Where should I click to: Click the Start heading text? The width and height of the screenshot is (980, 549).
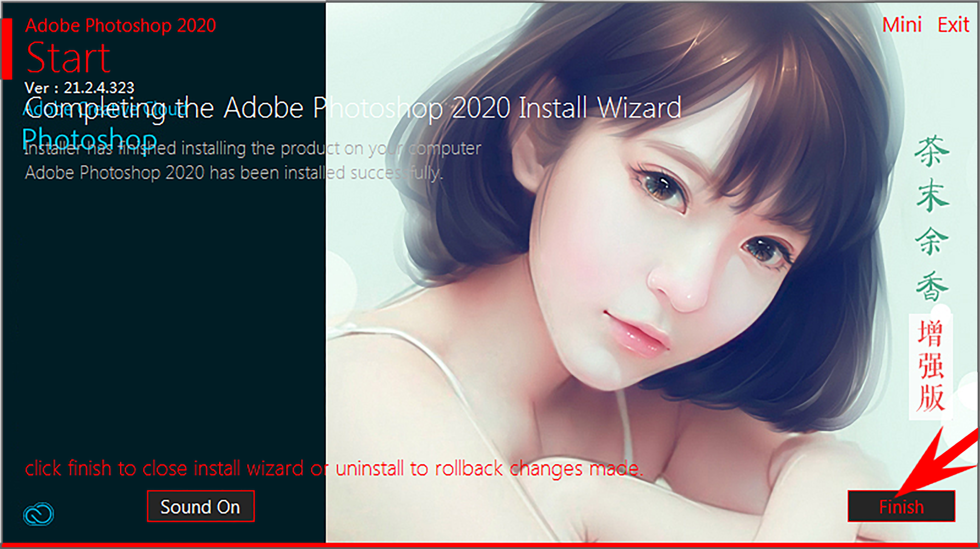[x=69, y=56]
